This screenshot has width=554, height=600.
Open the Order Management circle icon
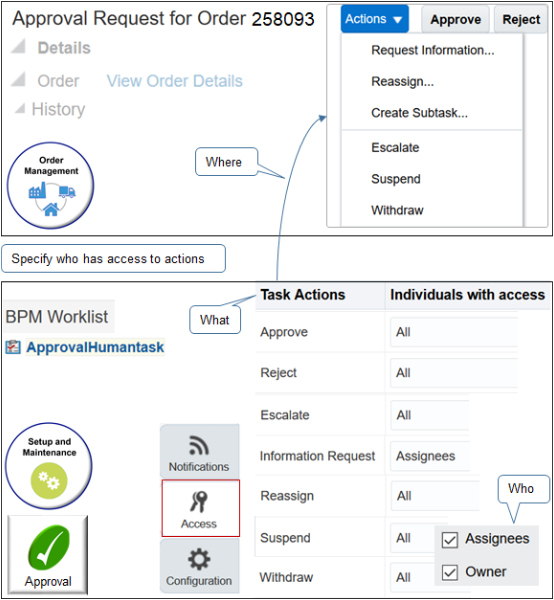click(x=51, y=186)
